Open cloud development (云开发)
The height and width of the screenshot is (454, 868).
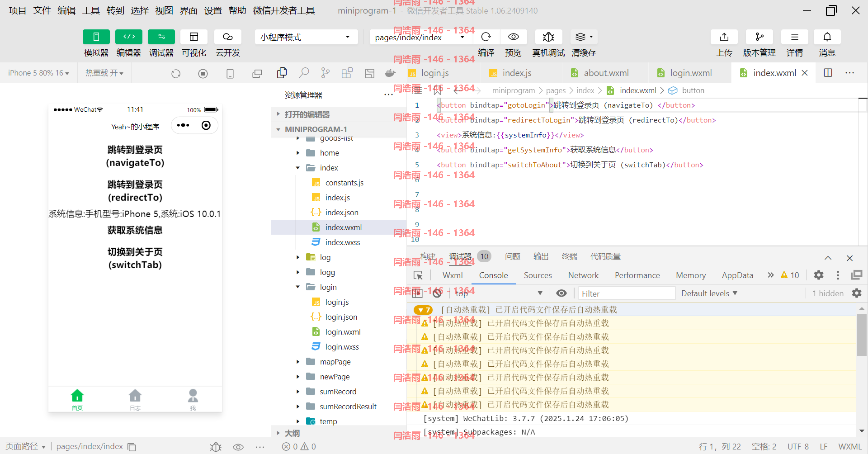pos(227,37)
